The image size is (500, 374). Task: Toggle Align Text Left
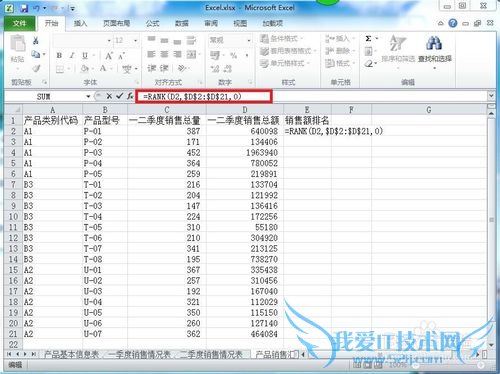tap(151, 54)
